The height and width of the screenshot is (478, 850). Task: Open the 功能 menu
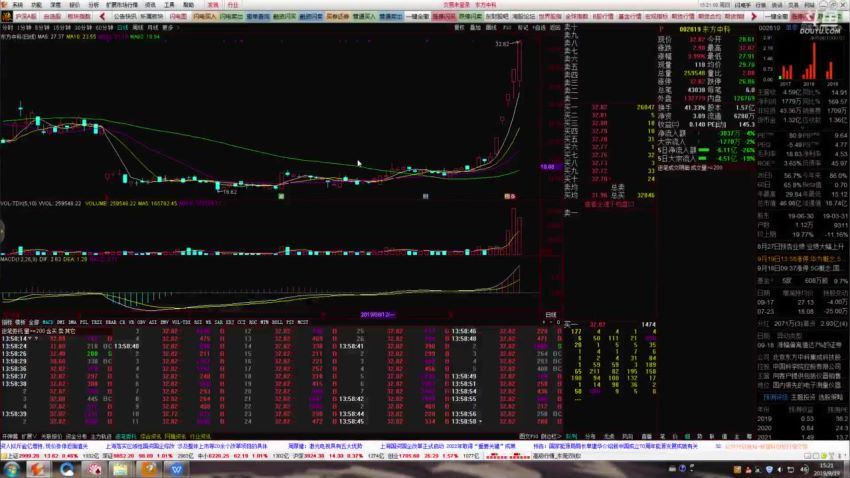(36, 4)
